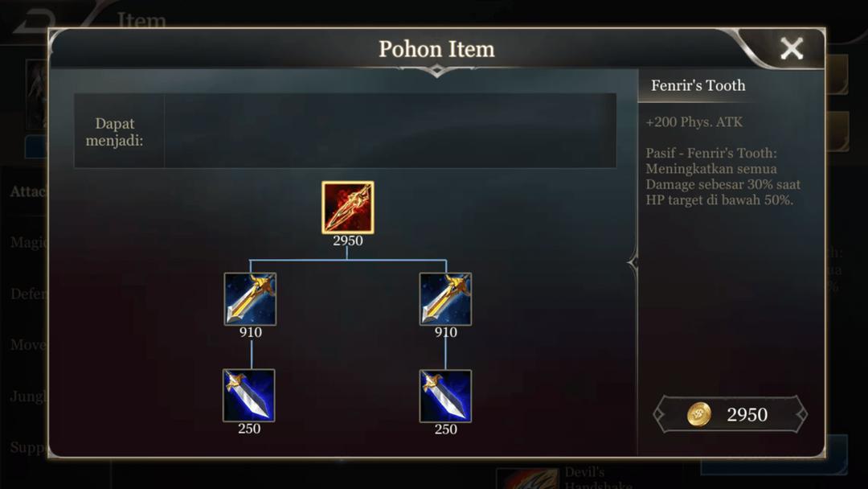The image size is (868, 489).
Task: Click the Fenrir's Tooth title header
Action: (x=698, y=86)
